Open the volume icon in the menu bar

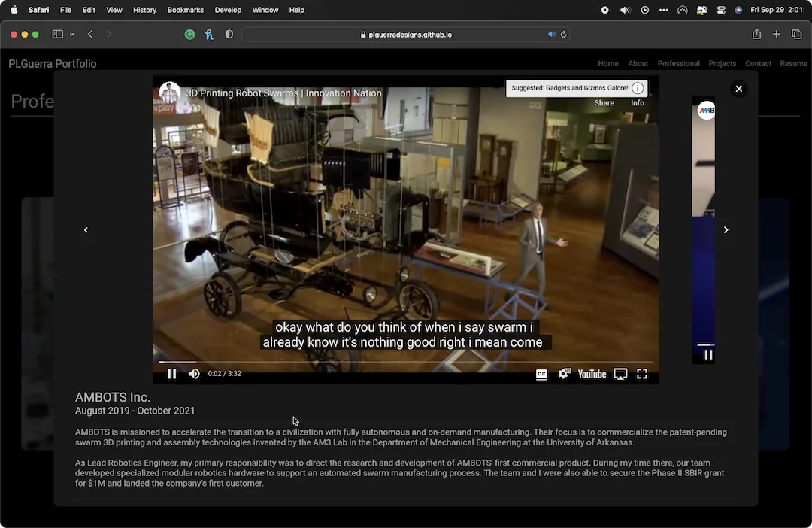pos(625,10)
